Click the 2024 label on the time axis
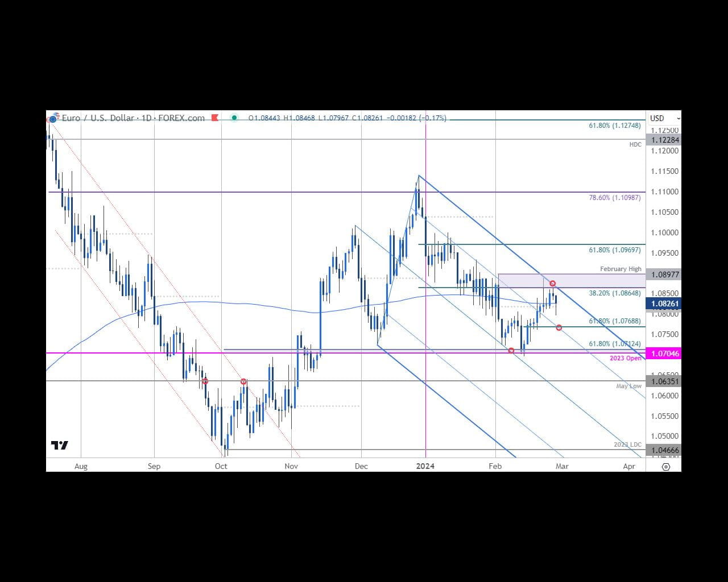Image resolution: width=728 pixels, height=582 pixels. pyautogui.click(x=425, y=466)
